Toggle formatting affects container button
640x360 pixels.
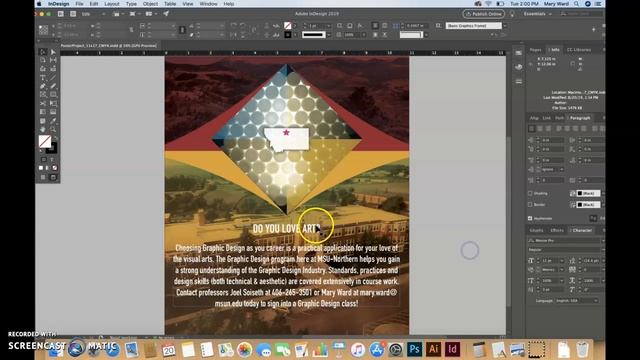[x=44, y=160]
